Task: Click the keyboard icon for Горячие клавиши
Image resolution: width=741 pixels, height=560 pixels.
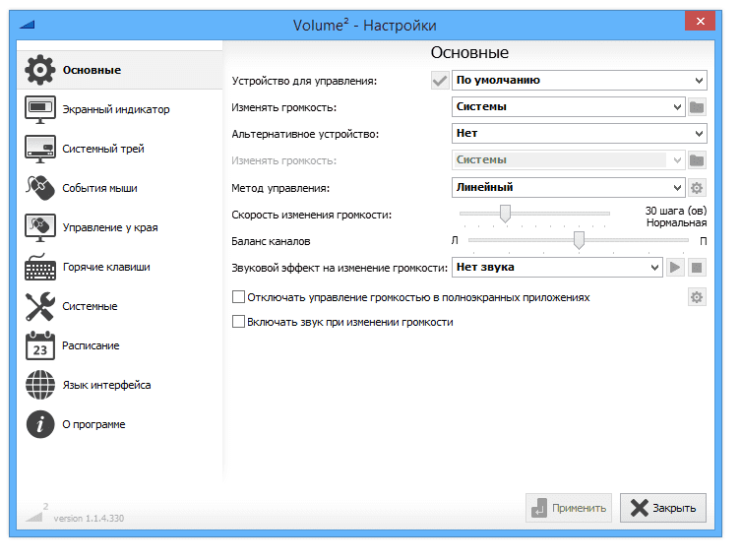Action: (40, 267)
